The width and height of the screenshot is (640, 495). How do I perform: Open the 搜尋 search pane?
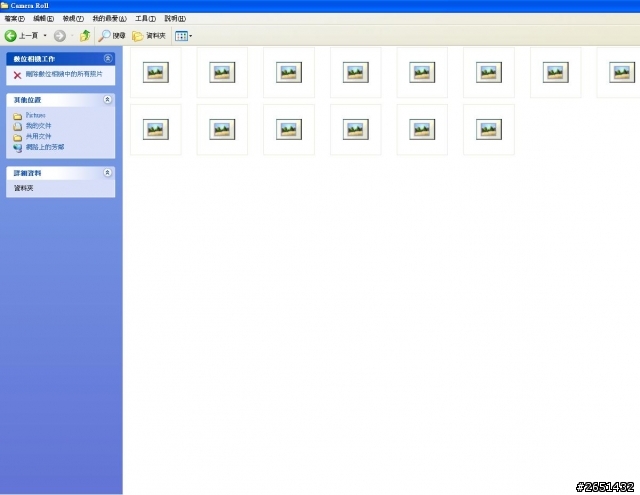[112, 36]
